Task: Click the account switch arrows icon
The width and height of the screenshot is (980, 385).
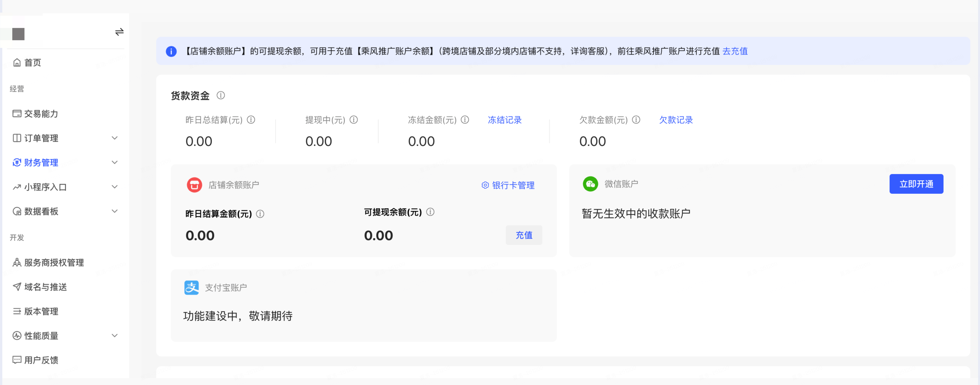Action: (119, 32)
